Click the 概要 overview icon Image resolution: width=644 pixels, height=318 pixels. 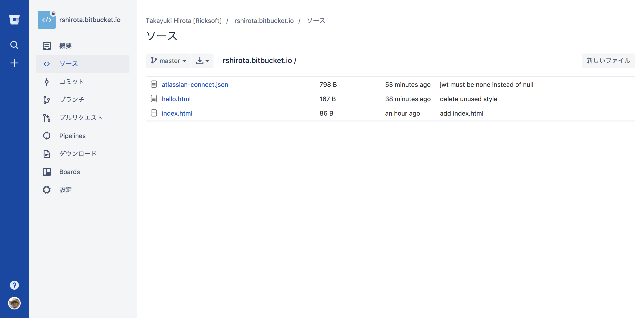point(47,46)
